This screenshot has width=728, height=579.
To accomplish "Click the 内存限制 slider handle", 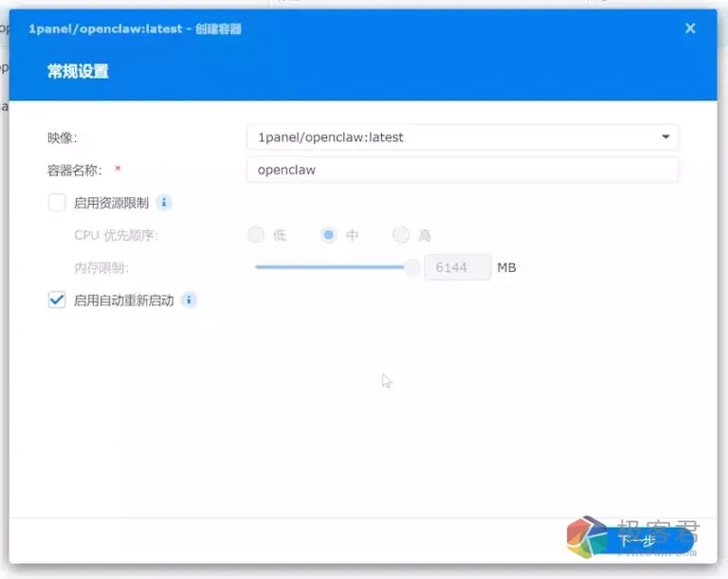I will (412, 267).
